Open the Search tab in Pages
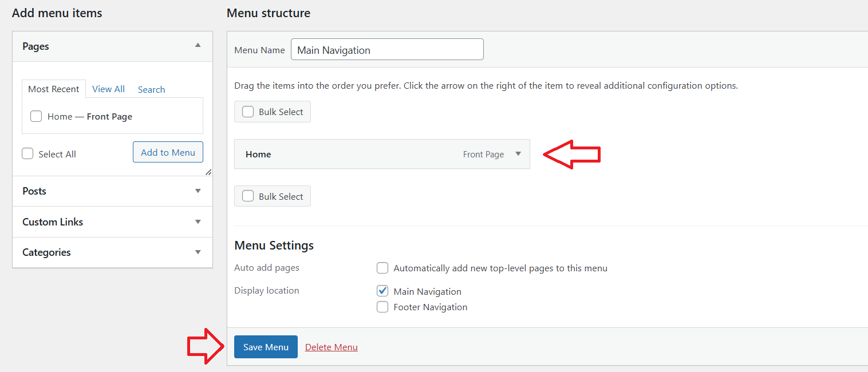 tap(151, 90)
